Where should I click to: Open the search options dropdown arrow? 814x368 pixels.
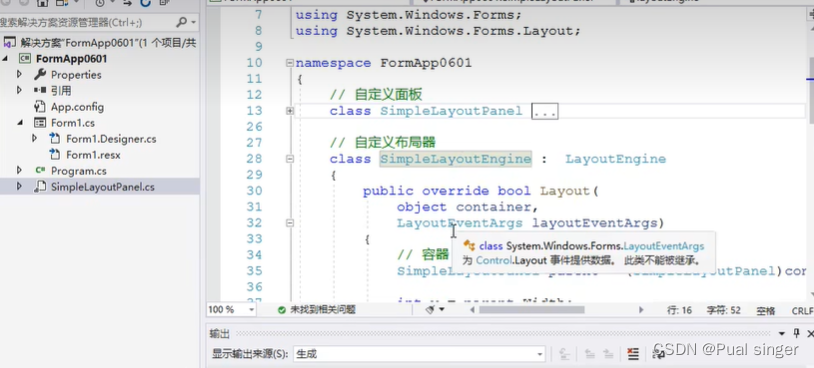194,23
